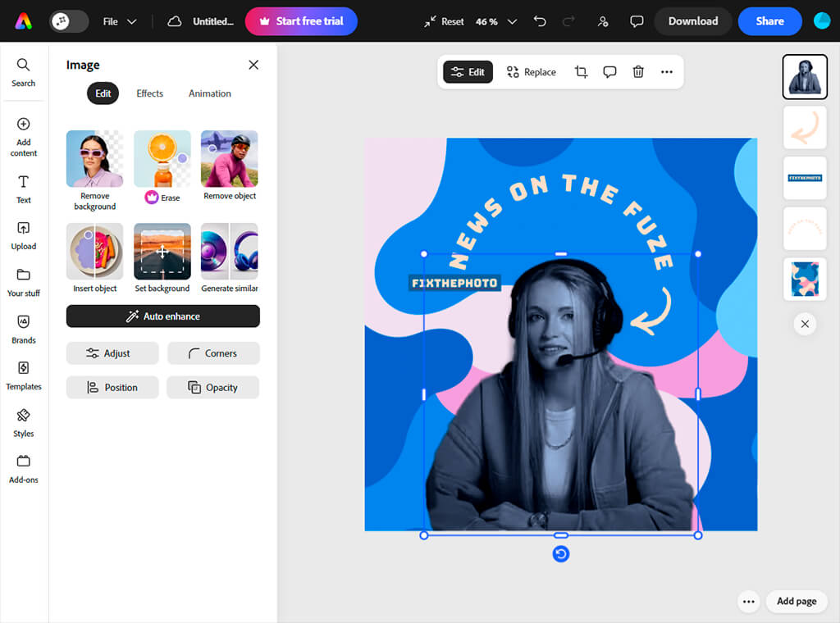The height and width of the screenshot is (623, 840).
Task: Open the user profile avatar
Action: [822, 21]
